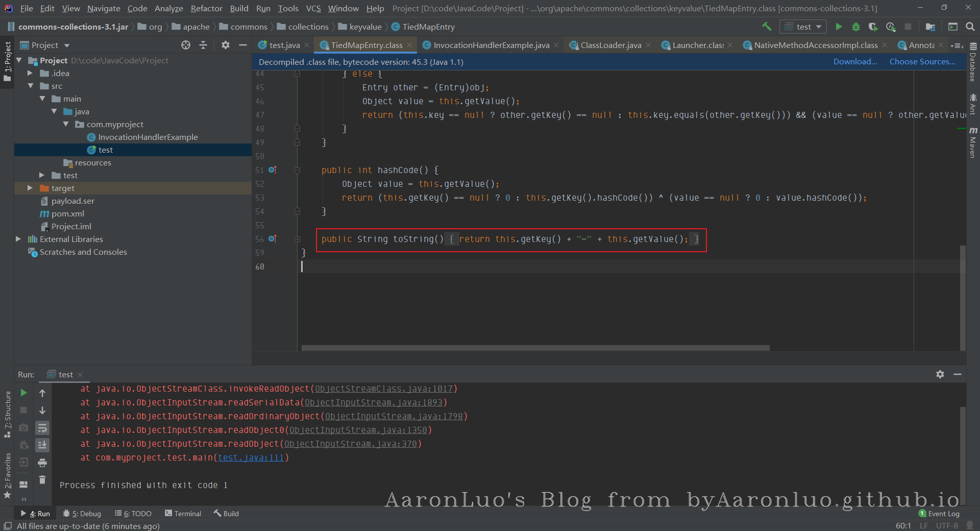Screen dimensions: 980x531
Task: Click the Build project hammer icon
Action: [767, 27]
